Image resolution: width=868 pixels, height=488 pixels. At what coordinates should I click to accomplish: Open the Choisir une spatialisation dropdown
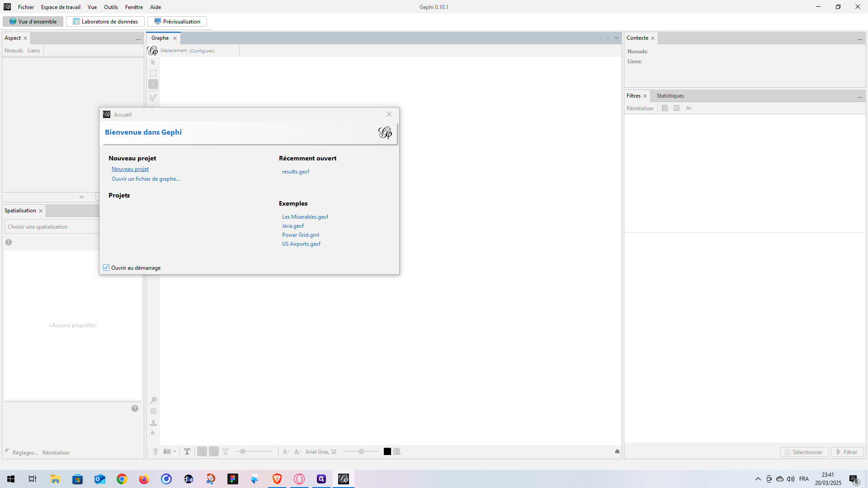(52, 227)
